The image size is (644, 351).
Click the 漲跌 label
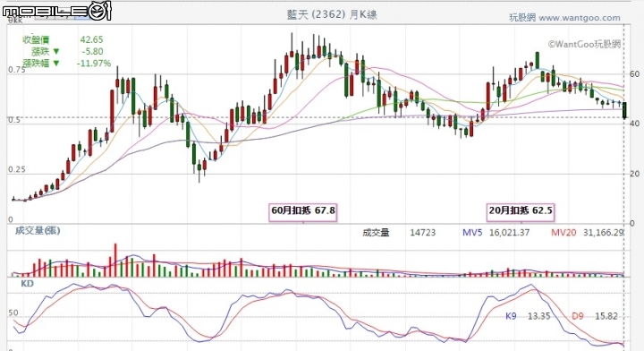[x=40, y=51]
